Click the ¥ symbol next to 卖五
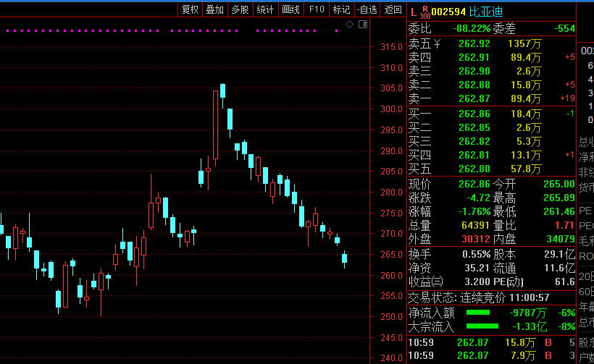This screenshot has width=594, height=364. pyautogui.click(x=437, y=44)
